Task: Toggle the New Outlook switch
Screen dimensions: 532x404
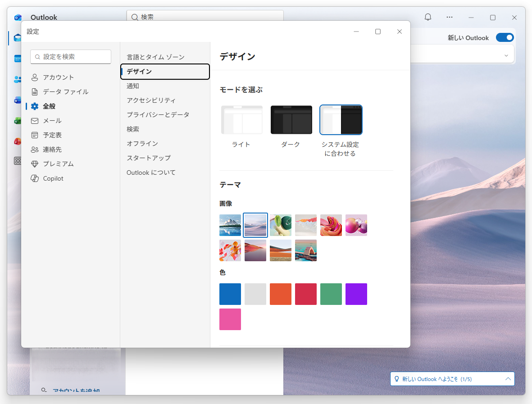Action: click(x=505, y=37)
